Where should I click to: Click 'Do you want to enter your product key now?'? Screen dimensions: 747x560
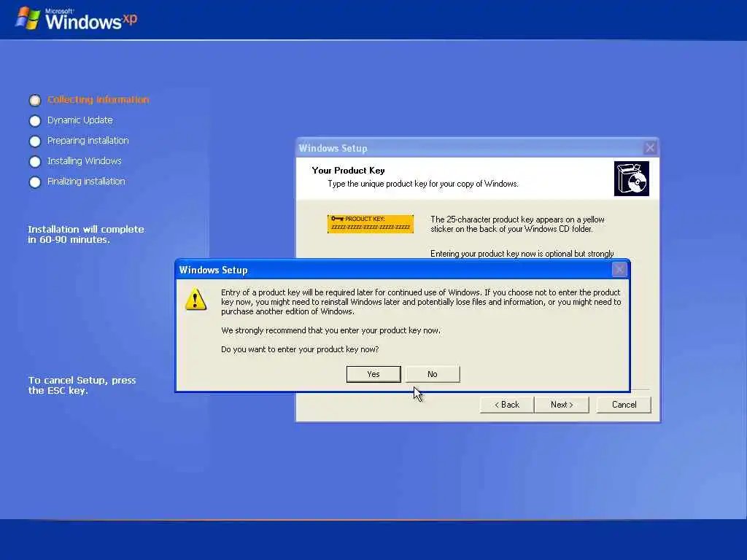point(300,349)
